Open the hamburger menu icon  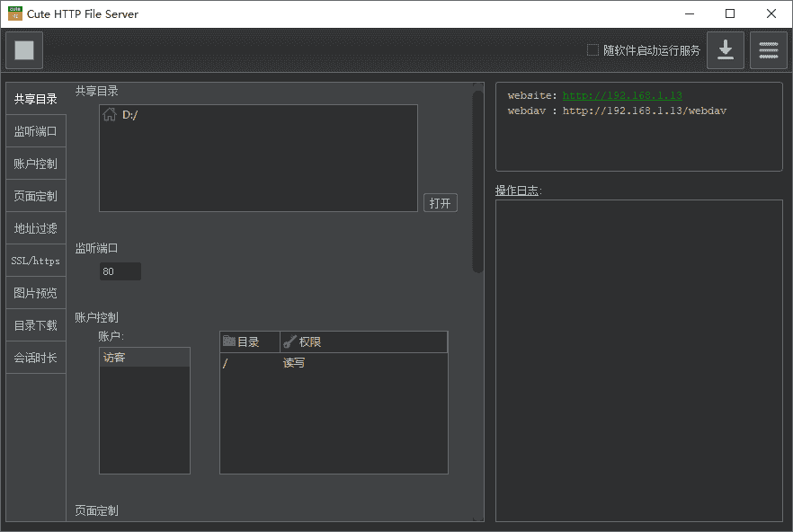tap(768, 50)
